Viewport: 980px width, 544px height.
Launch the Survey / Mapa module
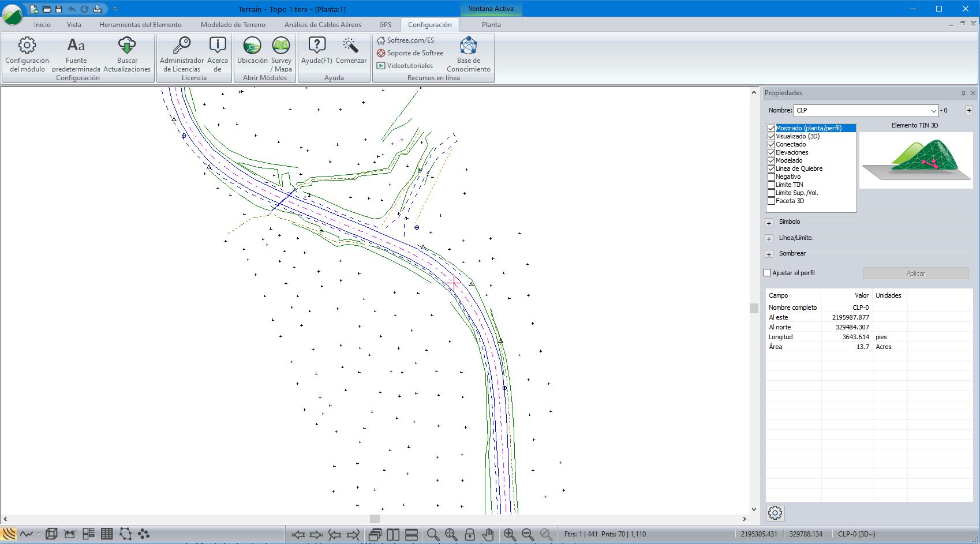coord(281,46)
